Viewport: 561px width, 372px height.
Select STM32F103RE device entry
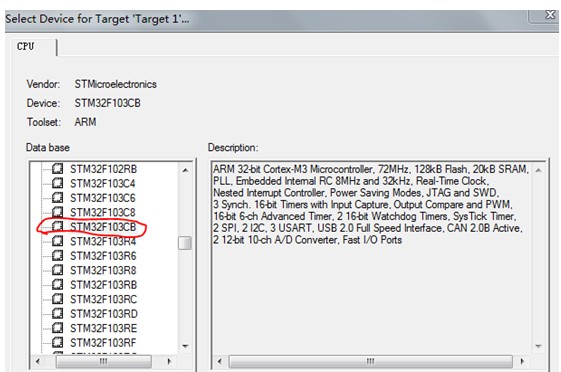[x=103, y=328]
